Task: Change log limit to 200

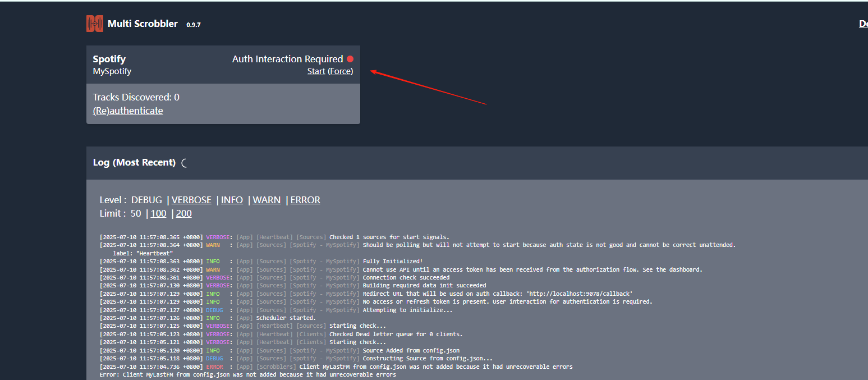Action: 184,213
